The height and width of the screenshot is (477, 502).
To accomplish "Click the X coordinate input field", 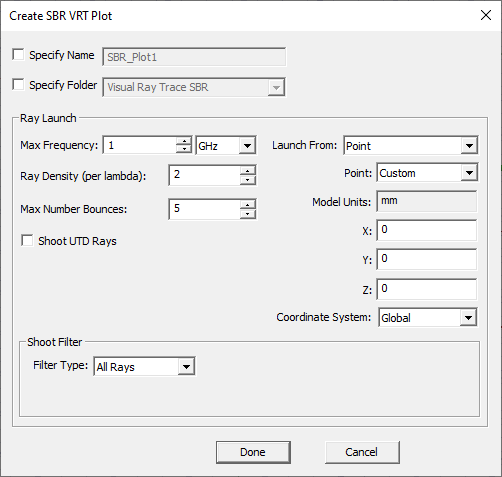I will point(427,230).
